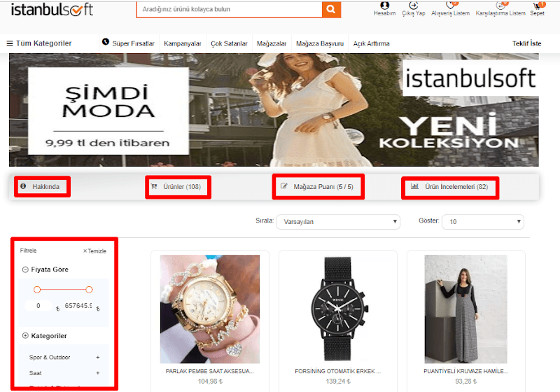Open Tüm Kategoriler menu
The width and height of the screenshot is (560, 392).
pyautogui.click(x=43, y=43)
